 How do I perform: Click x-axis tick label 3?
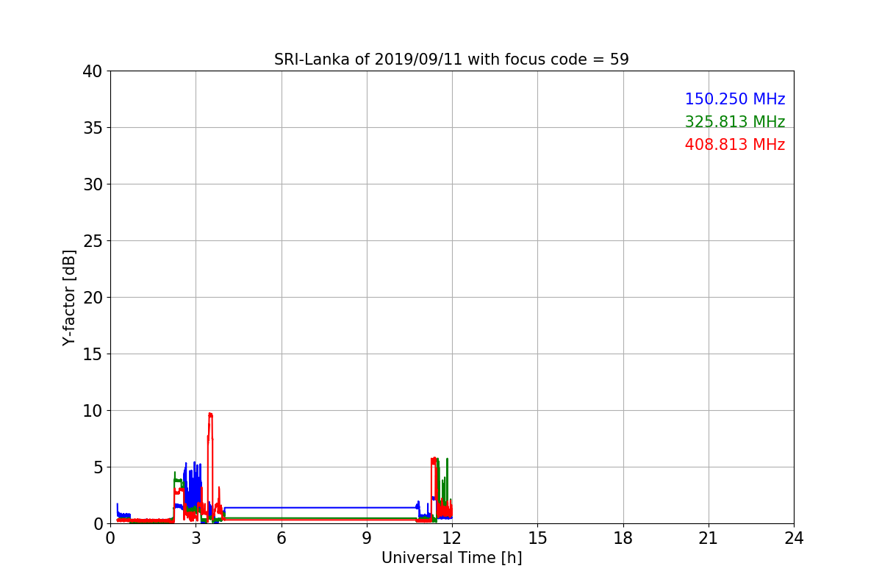(196, 539)
